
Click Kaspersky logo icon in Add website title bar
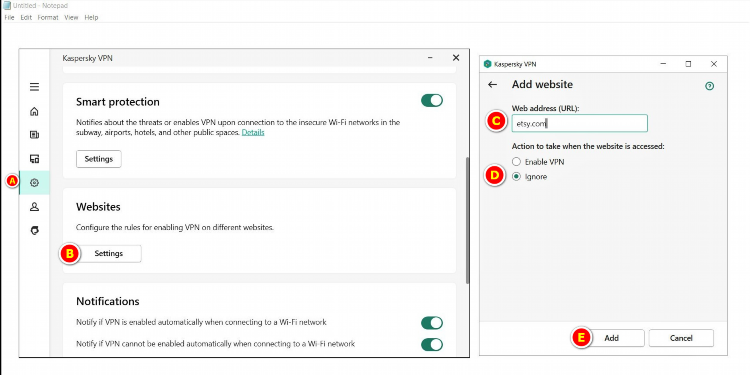487,64
